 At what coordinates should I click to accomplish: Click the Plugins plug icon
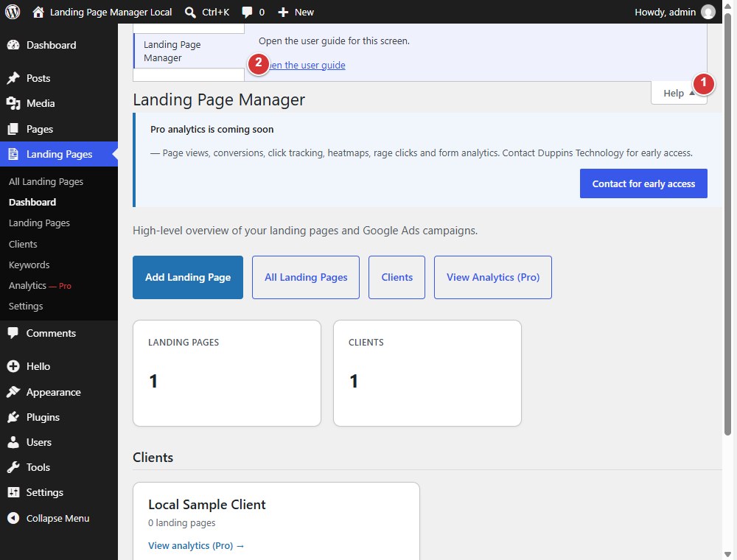coord(13,417)
